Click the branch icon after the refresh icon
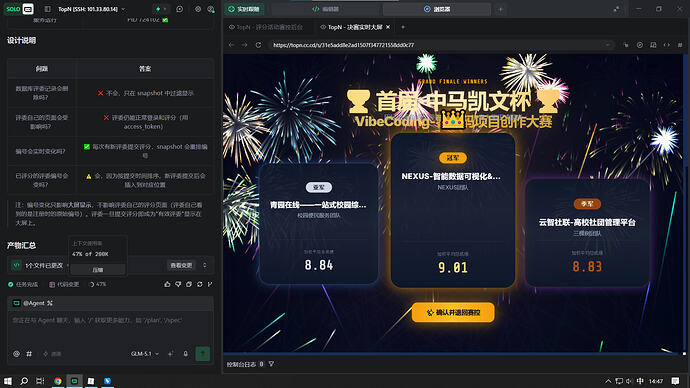690x388 pixels. click(x=210, y=285)
